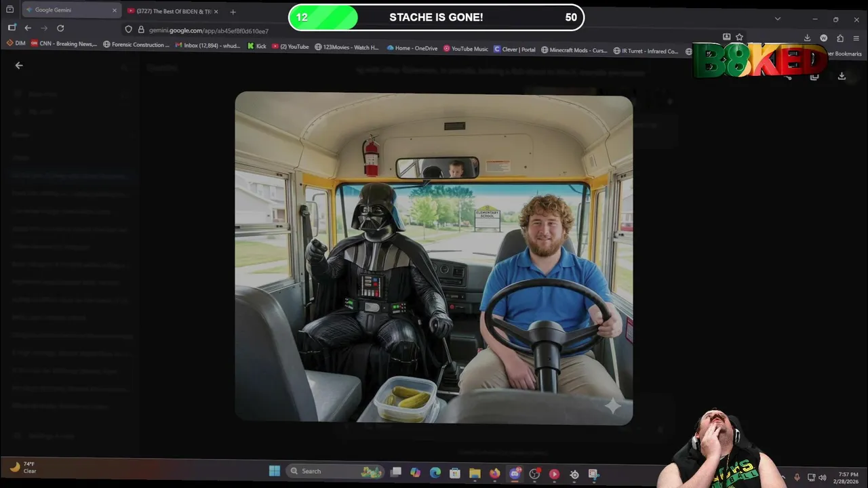Open Firefox from the taskbar
The height and width of the screenshot is (488, 868).
[x=494, y=473]
